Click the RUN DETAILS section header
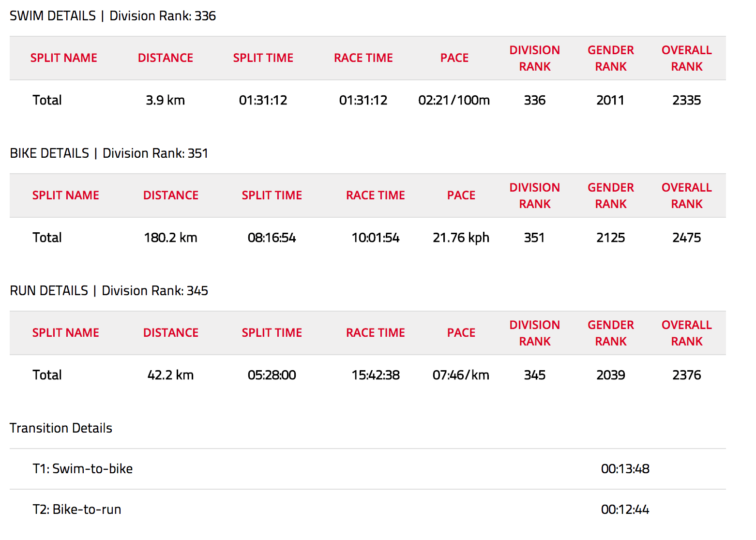The width and height of the screenshot is (756, 540). point(47,290)
